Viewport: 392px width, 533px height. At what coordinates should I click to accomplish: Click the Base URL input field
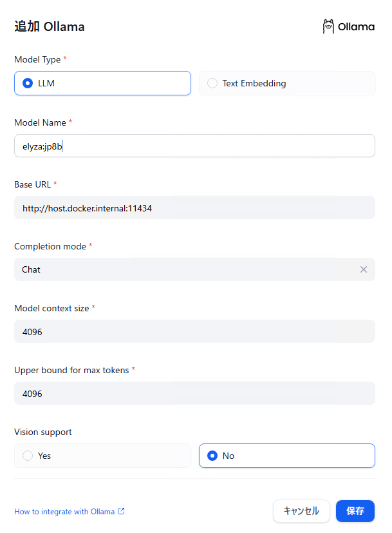pos(194,208)
